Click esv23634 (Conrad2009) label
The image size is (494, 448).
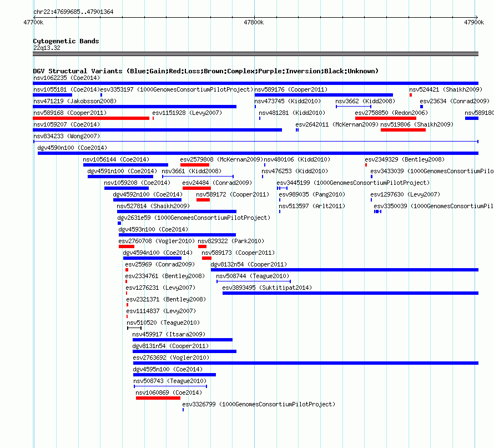tap(455, 101)
